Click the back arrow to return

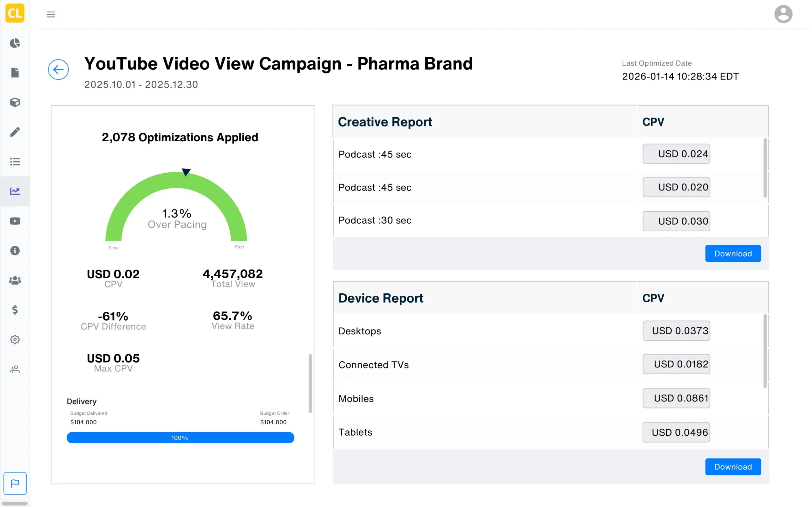[x=58, y=69]
